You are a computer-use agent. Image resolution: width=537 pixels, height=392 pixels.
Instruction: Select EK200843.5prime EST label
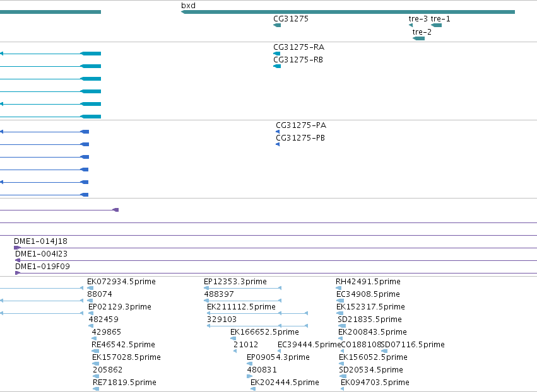[372, 332]
